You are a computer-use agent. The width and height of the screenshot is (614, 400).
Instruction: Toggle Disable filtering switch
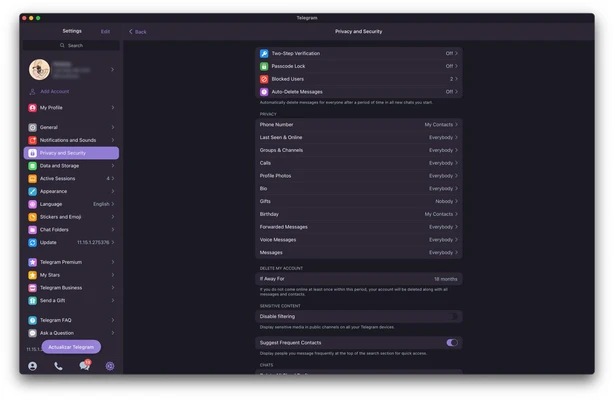point(452,317)
